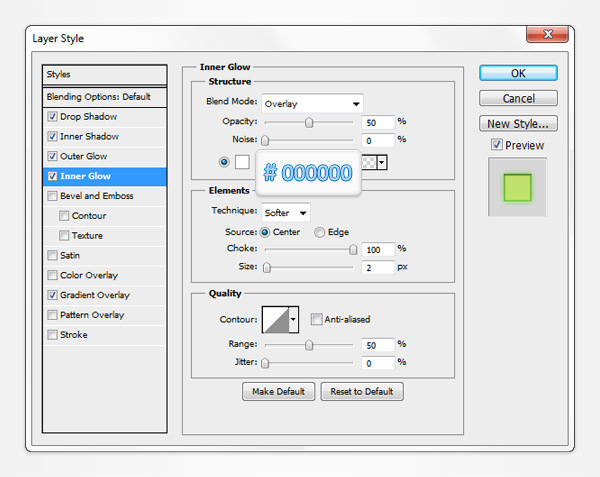Screen dimensions: 600x477
Task: Click the white glow color swatch
Action: pyautogui.click(x=242, y=162)
